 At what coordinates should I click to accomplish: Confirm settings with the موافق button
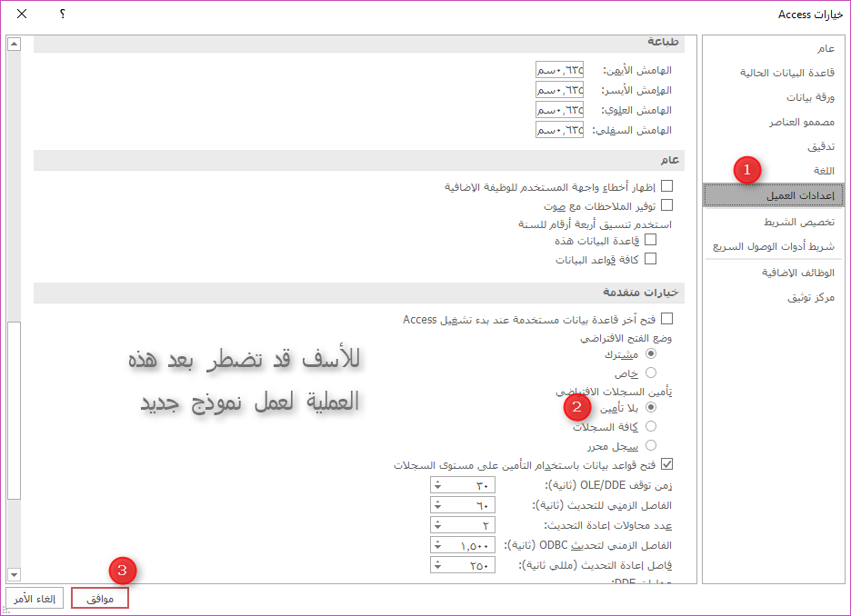(x=100, y=598)
